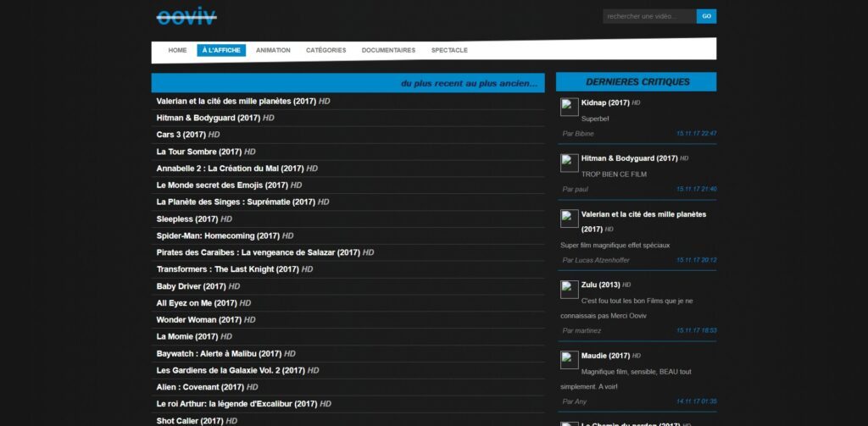This screenshot has width=868, height=426.
Task: Click the 'TROP BIEN CE FILM' comment
Action: [x=614, y=174]
